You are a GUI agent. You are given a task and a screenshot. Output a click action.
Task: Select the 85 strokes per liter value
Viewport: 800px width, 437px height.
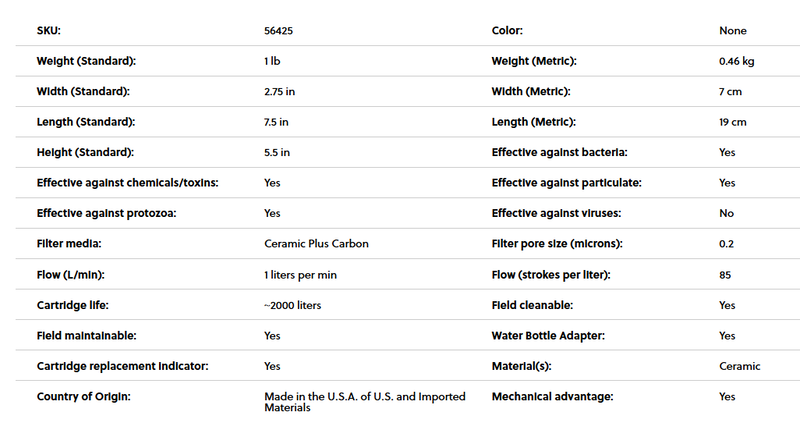(725, 275)
